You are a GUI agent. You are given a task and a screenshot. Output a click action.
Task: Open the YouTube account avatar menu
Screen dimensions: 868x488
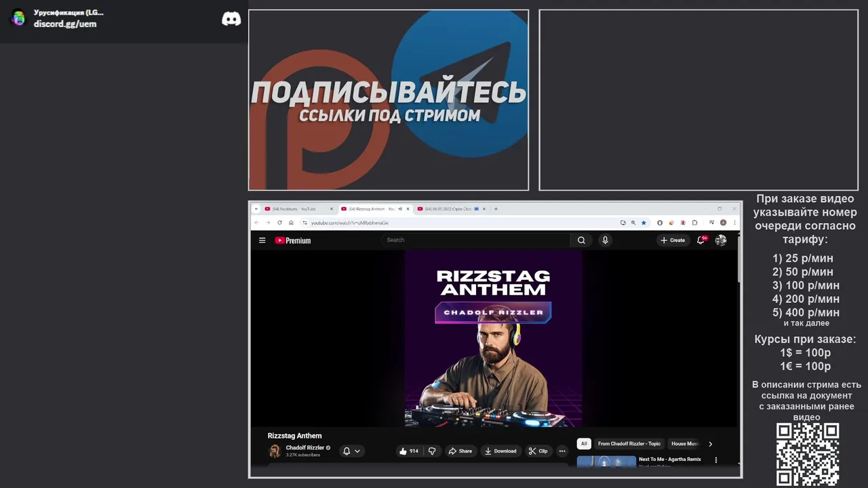pyautogui.click(x=721, y=240)
